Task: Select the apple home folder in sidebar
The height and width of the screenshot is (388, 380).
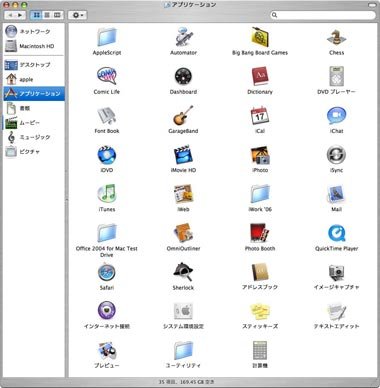Action: (34, 79)
